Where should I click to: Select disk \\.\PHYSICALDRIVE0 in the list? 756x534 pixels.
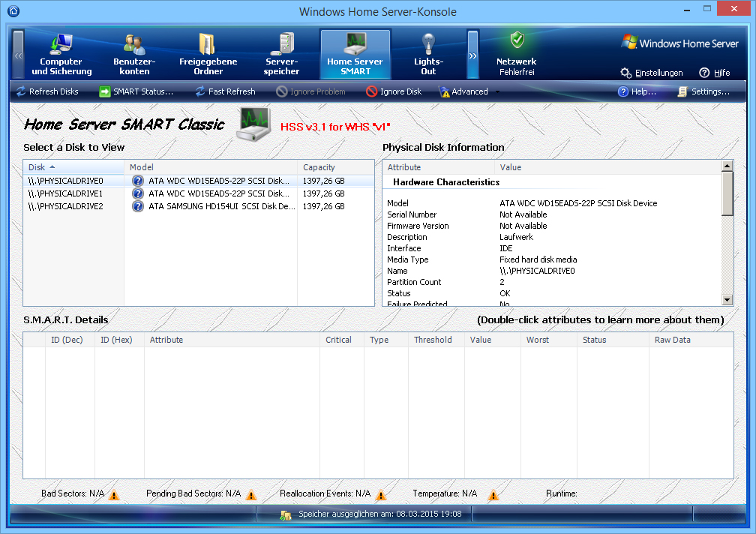click(x=199, y=181)
